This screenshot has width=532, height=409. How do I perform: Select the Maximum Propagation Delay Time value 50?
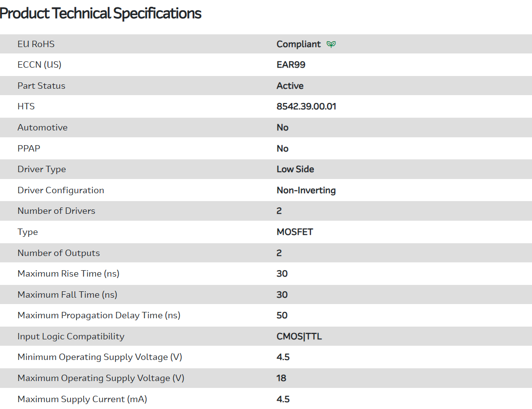(x=282, y=315)
